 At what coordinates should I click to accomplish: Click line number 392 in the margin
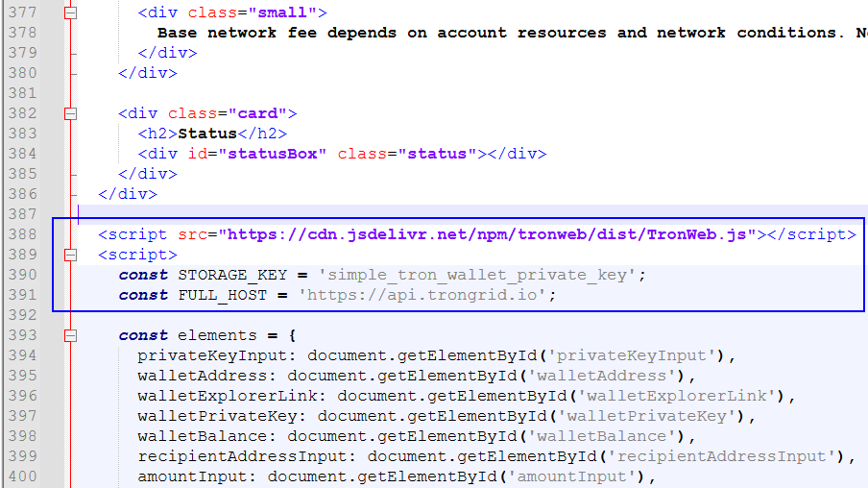point(23,315)
